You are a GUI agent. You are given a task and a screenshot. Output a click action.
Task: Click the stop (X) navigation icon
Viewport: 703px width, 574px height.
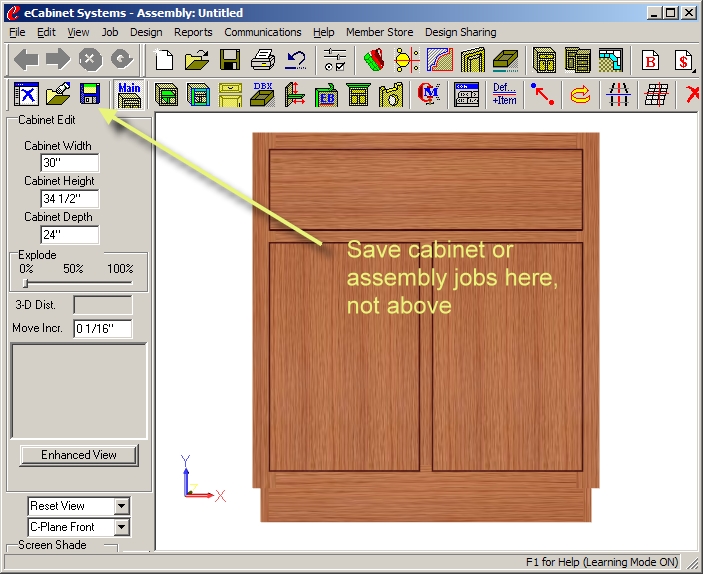pyautogui.click(x=90, y=60)
